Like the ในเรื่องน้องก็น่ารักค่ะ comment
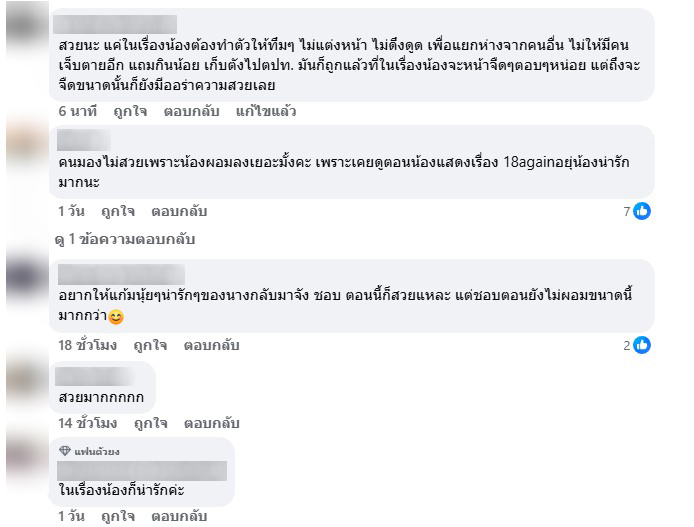The image size is (694, 527). click(118, 516)
